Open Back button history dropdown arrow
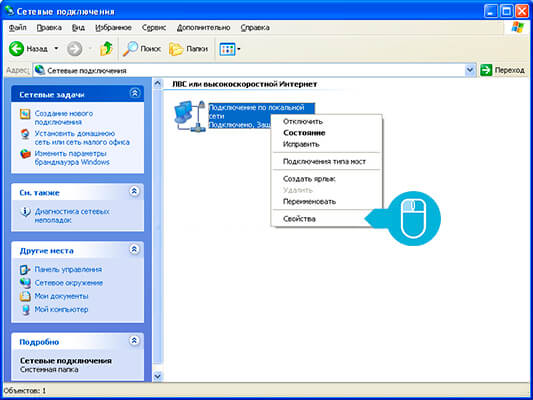 (x=56, y=49)
